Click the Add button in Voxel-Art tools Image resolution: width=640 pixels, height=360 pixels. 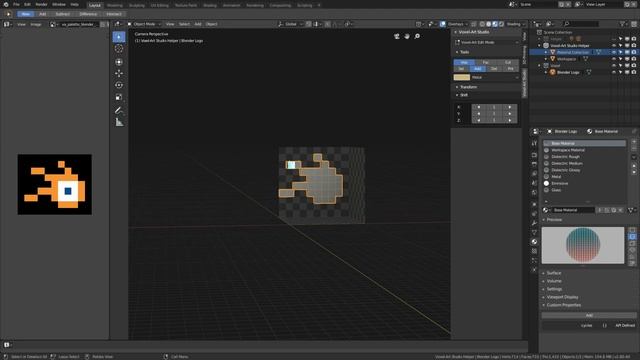[478, 69]
